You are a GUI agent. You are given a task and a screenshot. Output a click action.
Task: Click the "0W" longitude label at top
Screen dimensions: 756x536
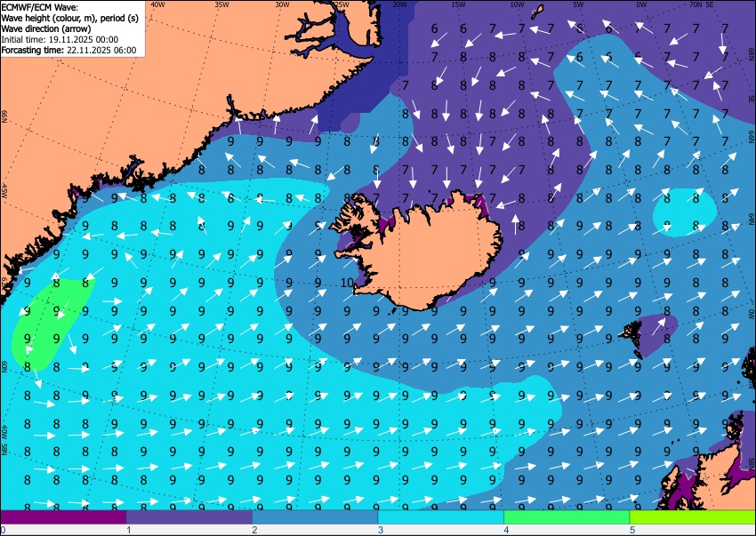pyautogui.click(x=641, y=4)
